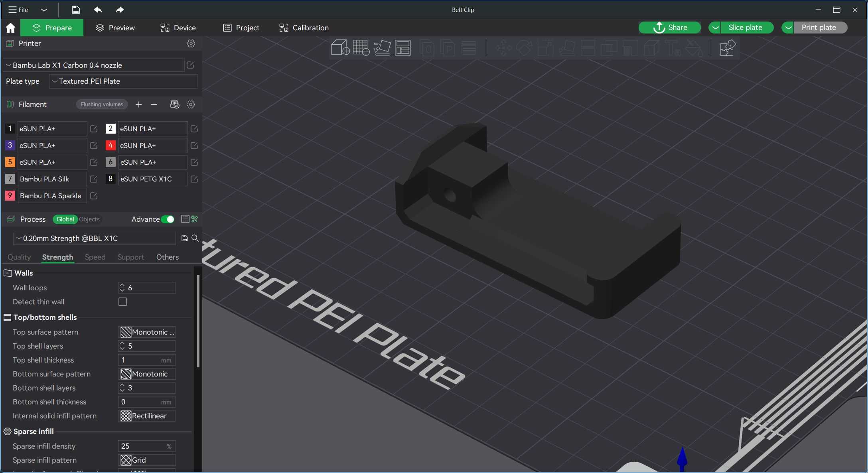This screenshot has height=473, width=868.
Task: Click the Top shell thickness field
Action: click(x=147, y=360)
